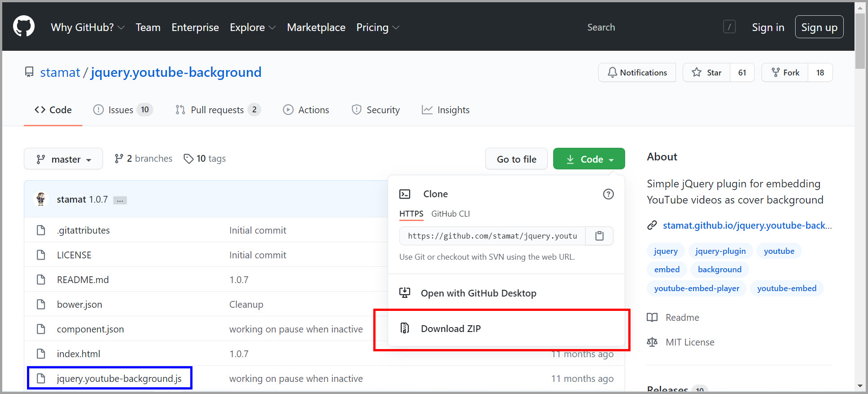Expand the Explore dropdown menu

coord(253,27)
